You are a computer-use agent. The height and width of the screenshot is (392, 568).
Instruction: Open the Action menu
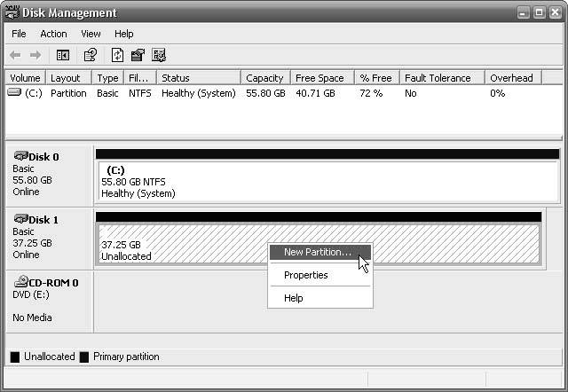coord(53,34)
